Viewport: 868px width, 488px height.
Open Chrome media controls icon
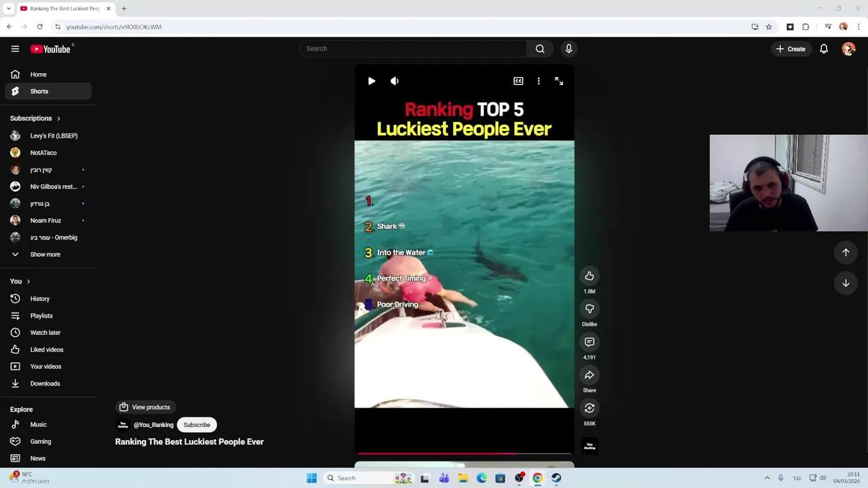click(x=828, y=27)
